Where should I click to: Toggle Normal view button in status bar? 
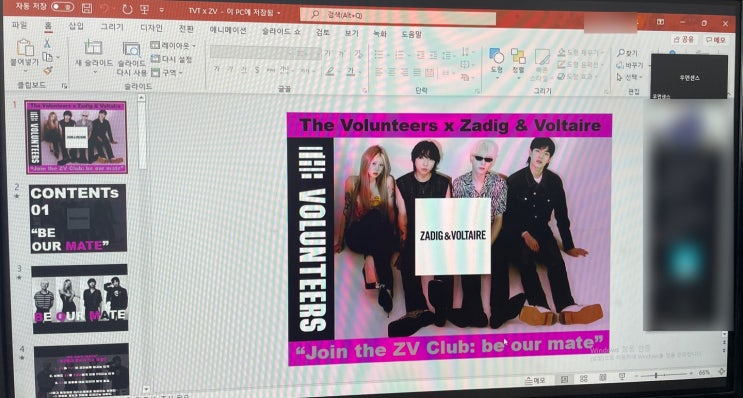[x=564, y=379]
